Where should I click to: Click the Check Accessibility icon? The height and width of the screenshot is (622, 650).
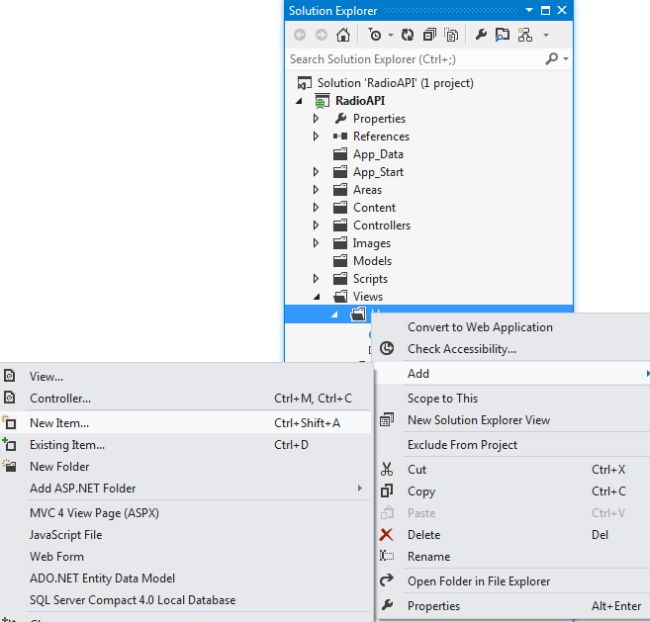coord(387,348)
